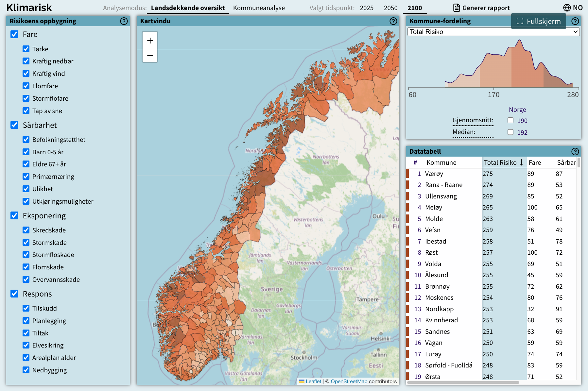Open help icon in Datatabell header

coord(575,151)
